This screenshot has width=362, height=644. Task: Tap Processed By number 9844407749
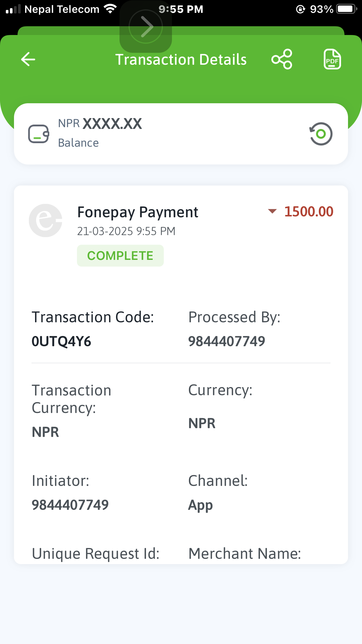click(x=226, y=341)
